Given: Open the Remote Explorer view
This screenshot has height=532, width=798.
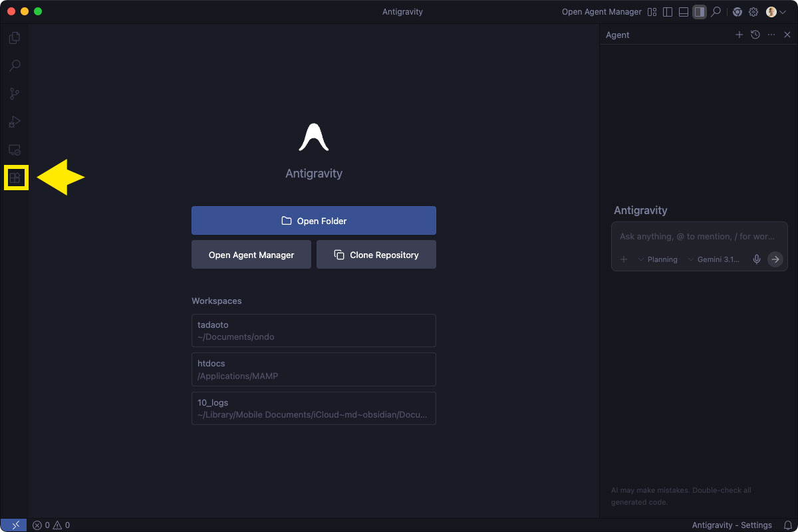Looking at the screenshot, I should 14,150.
